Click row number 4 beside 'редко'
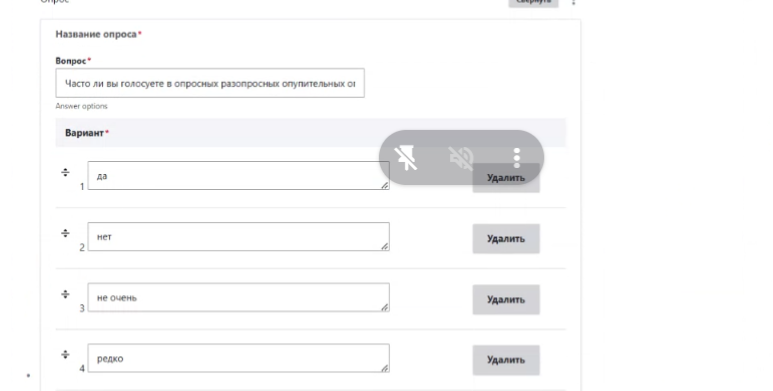The width and height of the screenshot is (773, 391). click(x=82, y=368)
